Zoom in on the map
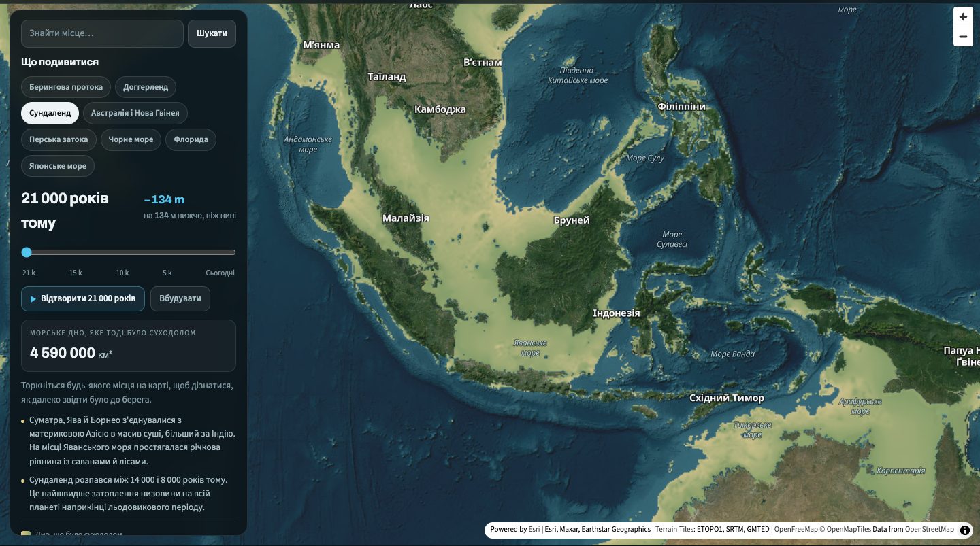 tap(963, 17)
